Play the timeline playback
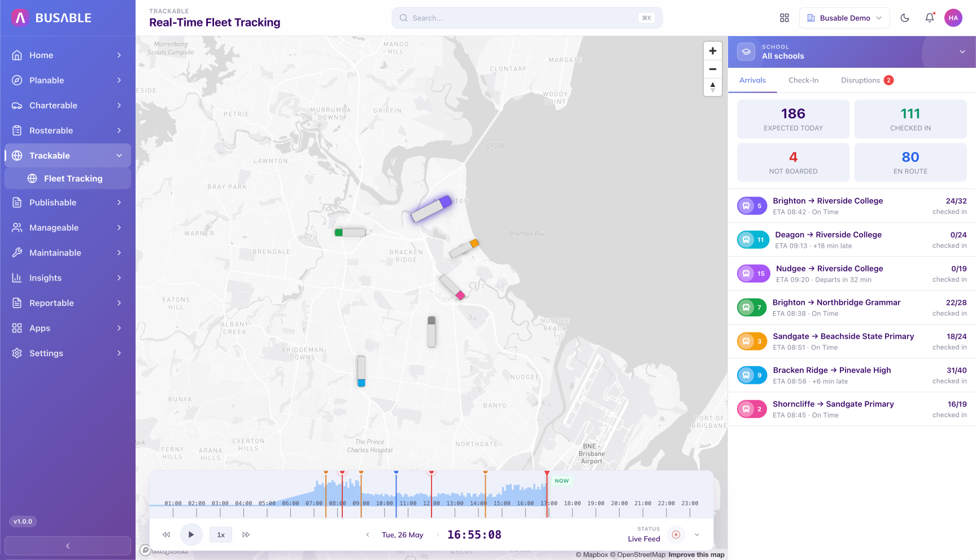Screen dimensions: 976x560 point(191,535)
